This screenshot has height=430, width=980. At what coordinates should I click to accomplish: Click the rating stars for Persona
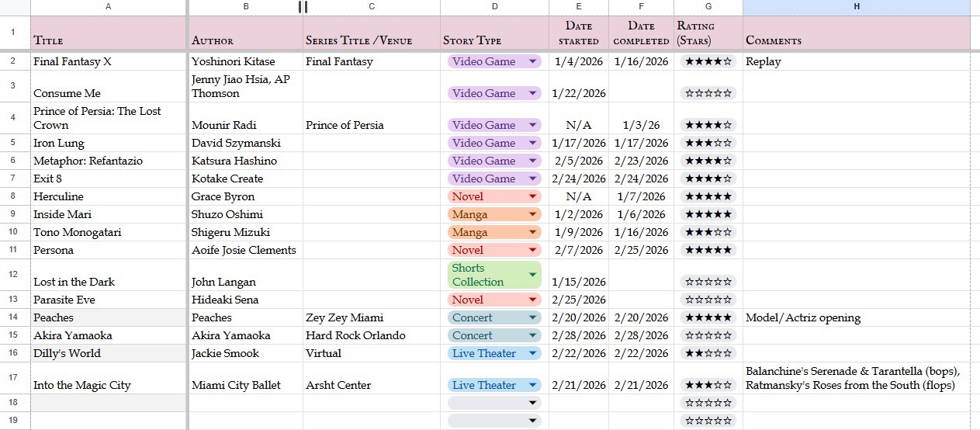(x=708, y=250)
